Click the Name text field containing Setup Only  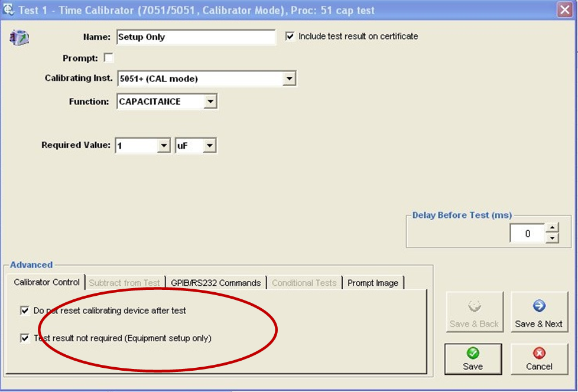pyautogui.click(x=195, y=37)
